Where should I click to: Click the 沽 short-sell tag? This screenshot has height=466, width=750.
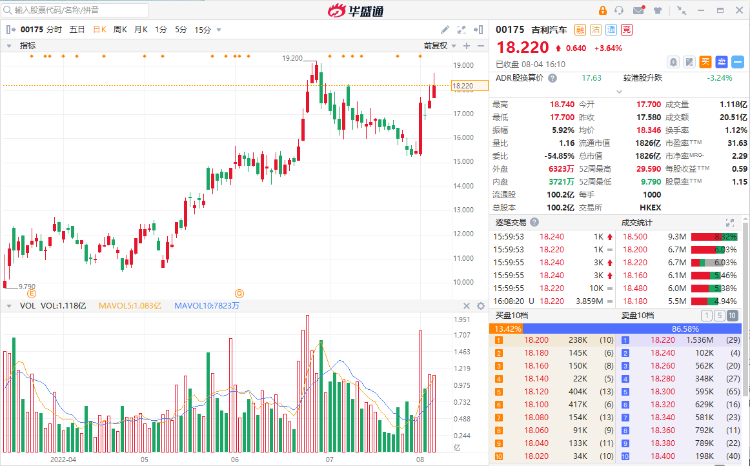coord(596,30)
